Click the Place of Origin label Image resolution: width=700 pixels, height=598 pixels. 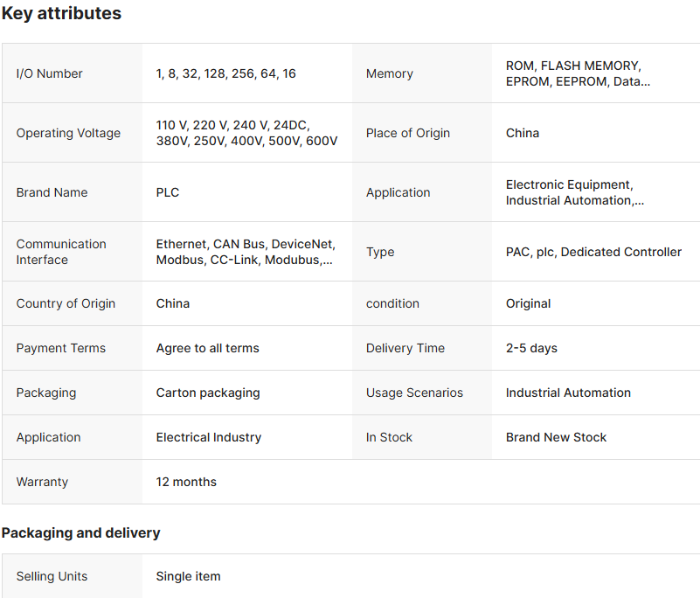click(408, 133)
